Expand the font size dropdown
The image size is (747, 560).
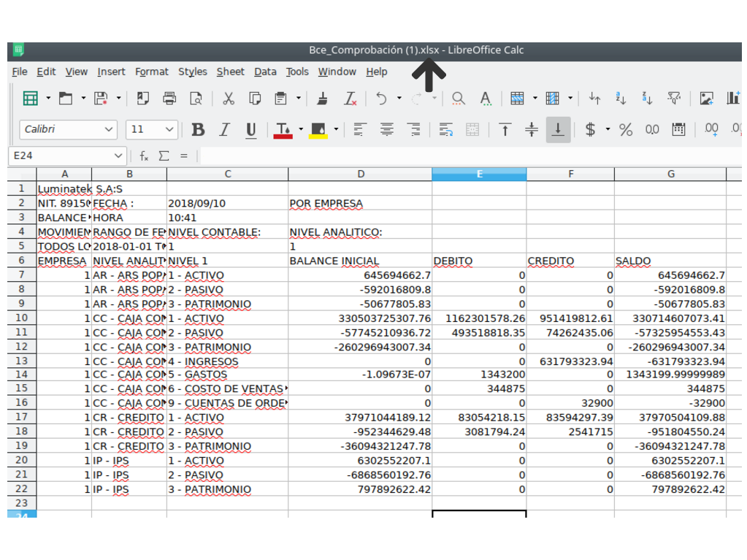(170, 130)
